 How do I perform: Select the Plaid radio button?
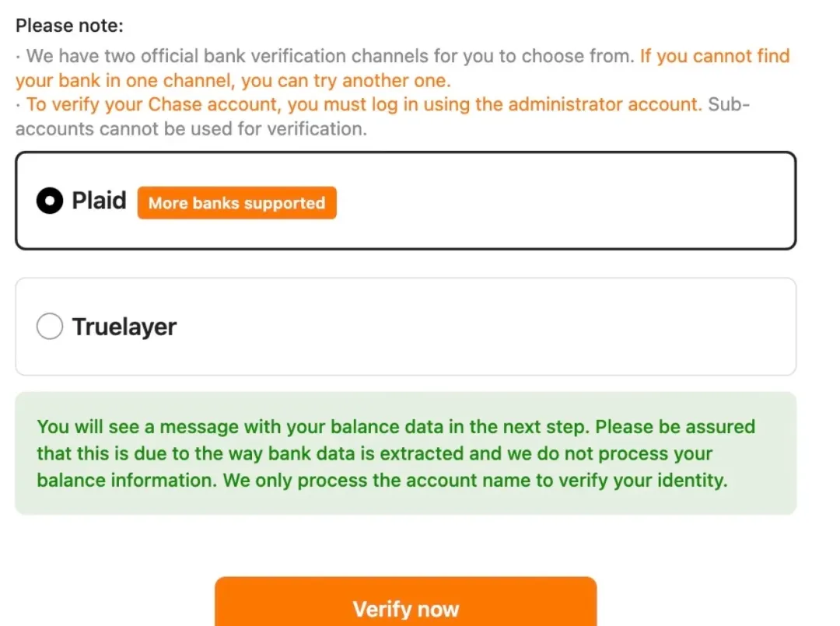point(50,201)
